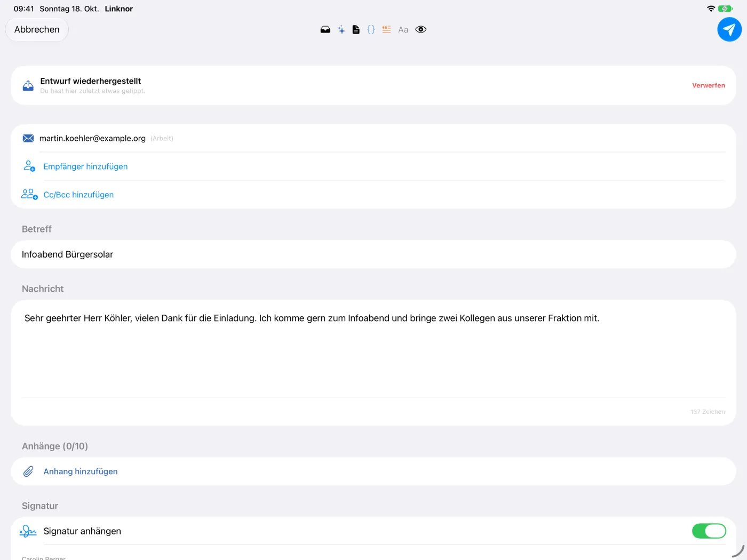This screenshot has width=747, height=560.
Task: Tap the restored draft tray icon
Action: point(28,85)
